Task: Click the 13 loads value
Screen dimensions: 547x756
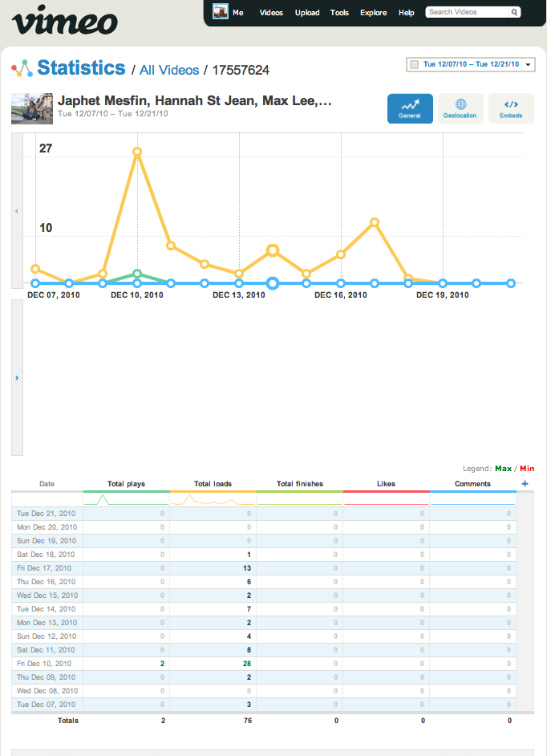Action: (247, 568)
